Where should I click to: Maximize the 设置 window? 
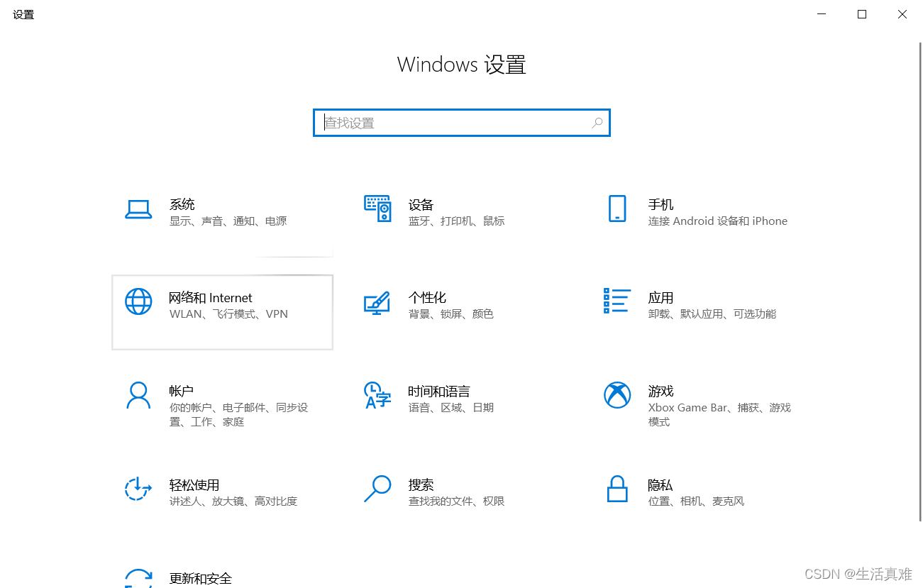(x=862, y=14)
